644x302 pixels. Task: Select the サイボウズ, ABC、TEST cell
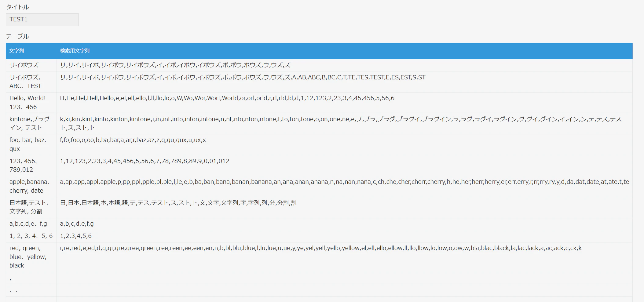point(31,82)
